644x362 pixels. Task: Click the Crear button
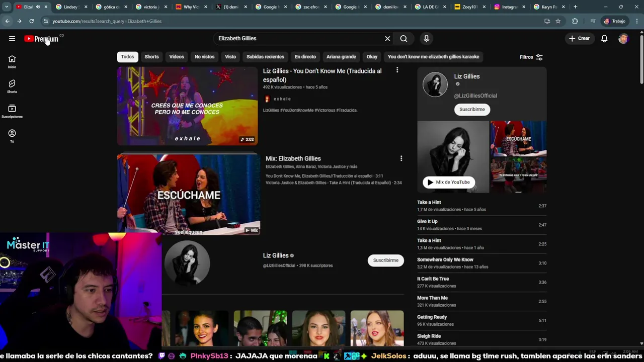579,39
